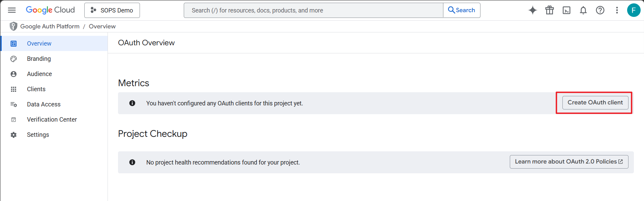
Task: Open the notifications bell
Action: click(x=583, y=10)
